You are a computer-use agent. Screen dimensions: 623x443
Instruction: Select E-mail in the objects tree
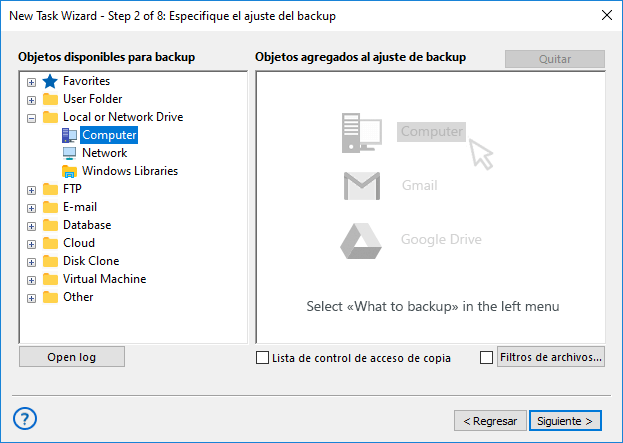tap(80, 207)
